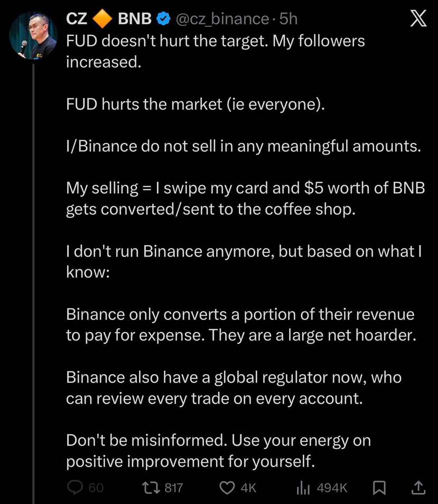The width and height of the screenshot is (438, 504).
Task: Bookmark this post
Action: (x=379, y=488)
